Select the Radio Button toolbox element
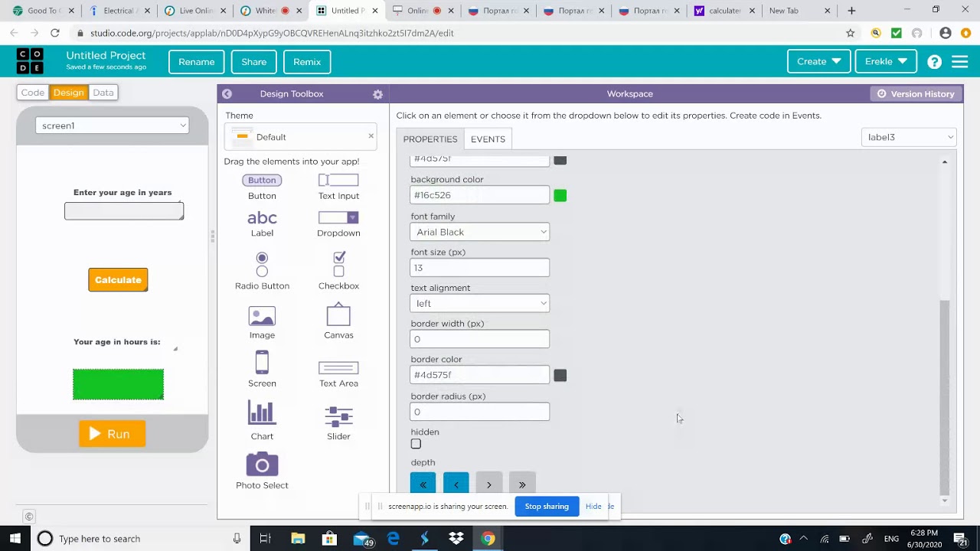This screenshot has height=551, width=980. point(262,271)
